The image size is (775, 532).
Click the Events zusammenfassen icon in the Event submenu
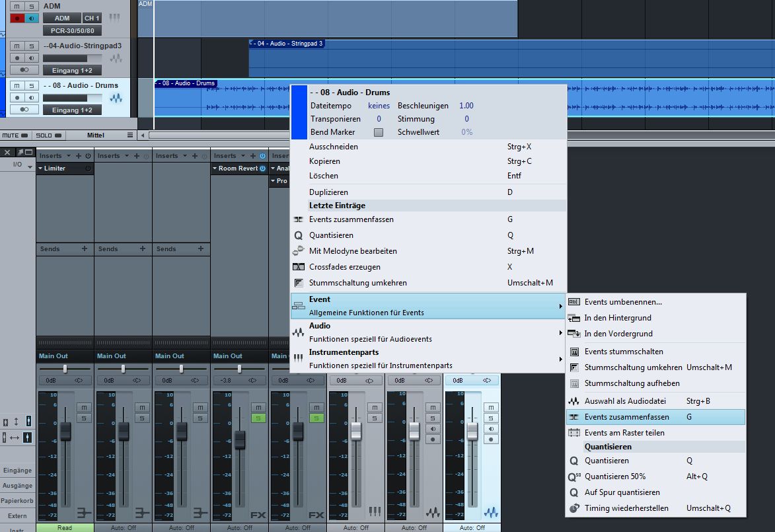[x=574, y=417]
